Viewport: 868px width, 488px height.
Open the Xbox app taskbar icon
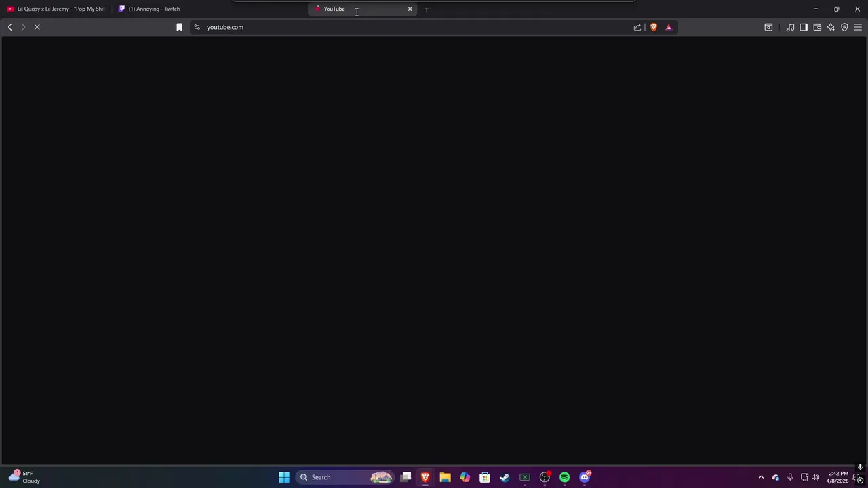pyautogui.click(x=524, y=477)
